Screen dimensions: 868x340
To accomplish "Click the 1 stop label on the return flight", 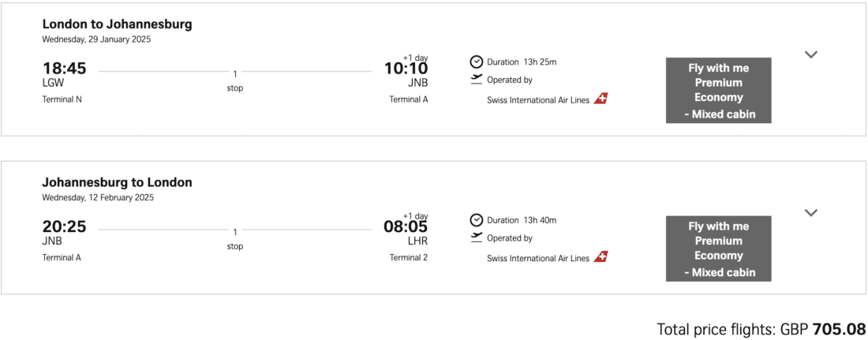I will pyautogui.click(x=234, y=239).
